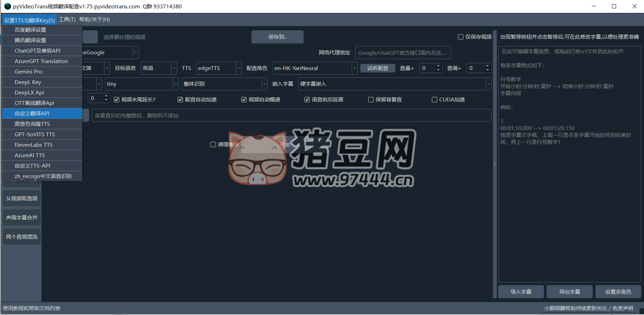Check the 仅保存视频 option
The width and height of the screenshot is (644, 315).
pos(460,37)
